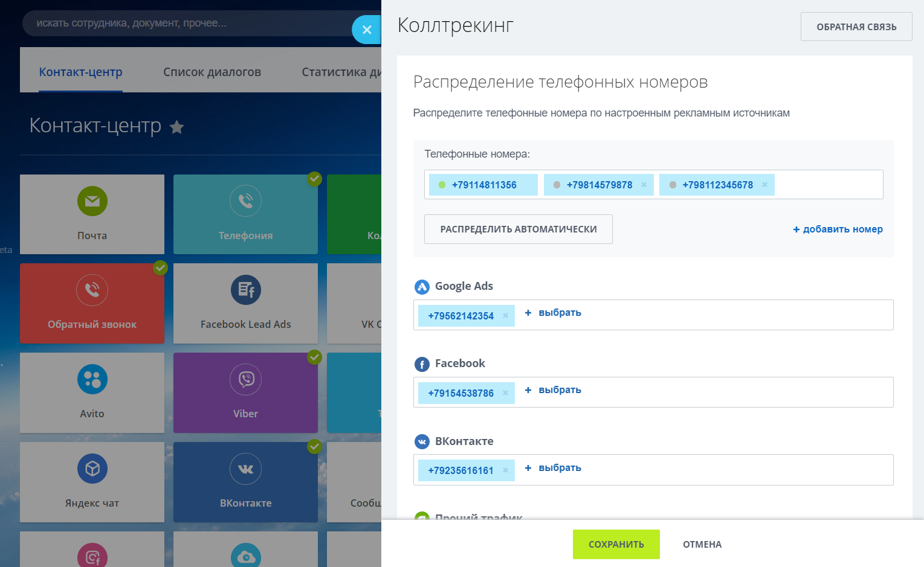Add Контакт-центр page to favorites star
924x567 pixels.
point(176,127)
